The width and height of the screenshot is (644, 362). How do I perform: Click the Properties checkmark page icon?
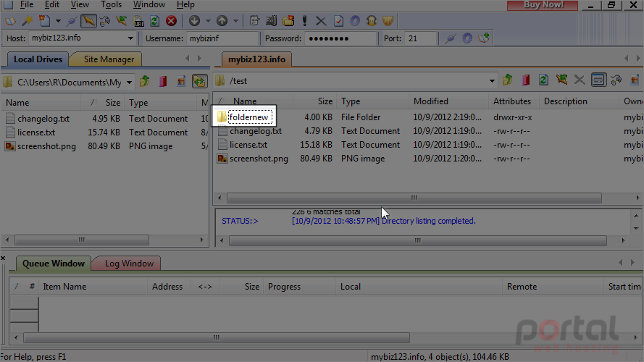(338, 21)
